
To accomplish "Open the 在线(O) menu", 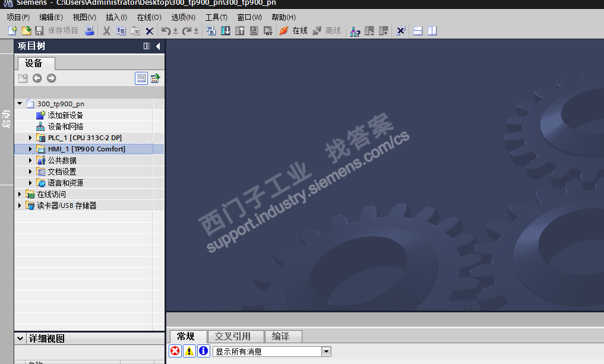I will (x=149, y=17).
